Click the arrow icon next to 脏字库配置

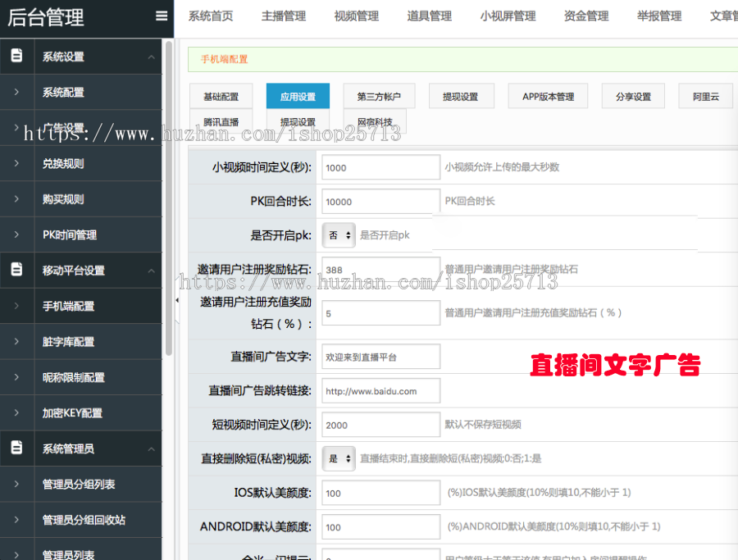point(16,342)
